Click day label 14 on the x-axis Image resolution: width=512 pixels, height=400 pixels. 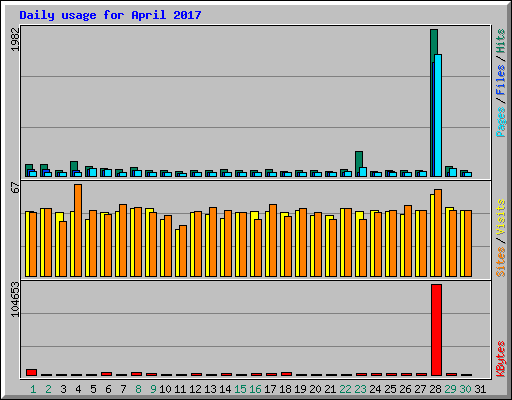[x=225, y=389]
